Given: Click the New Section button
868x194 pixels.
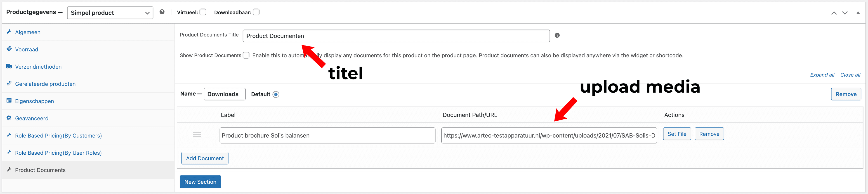Looking at the screenshot, I should coord(200,182).
